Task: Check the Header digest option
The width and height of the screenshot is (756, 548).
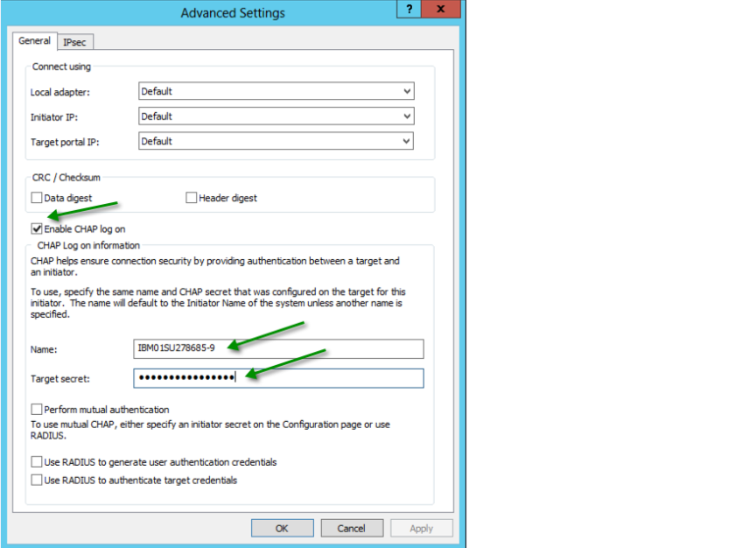Action: [x=192, y=198]
